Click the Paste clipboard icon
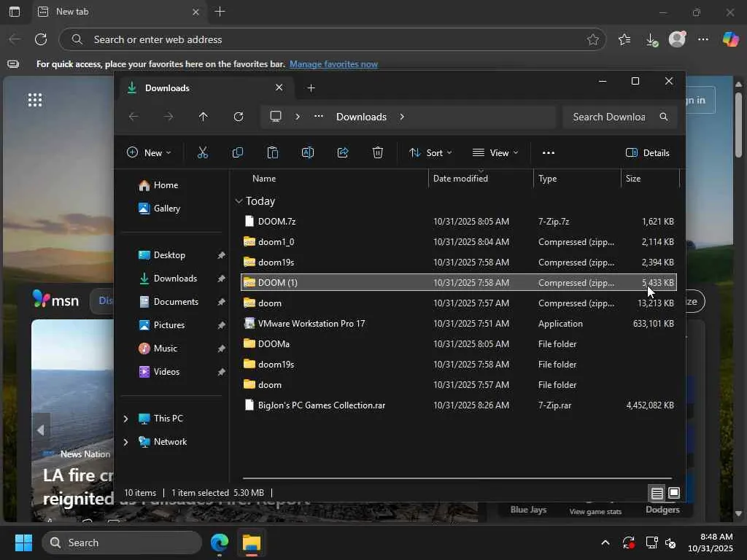The height and width of the screenshot is (560, 747). tap(273, 152)
